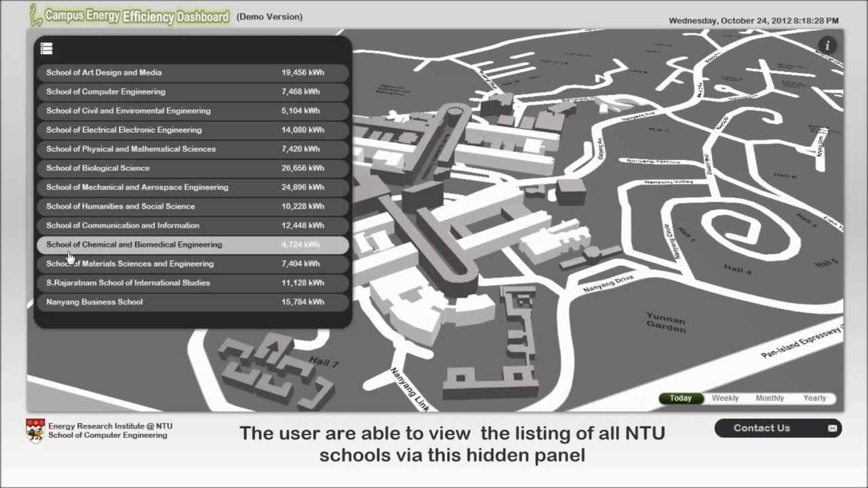Select School of Materials Sciences and Engineering
Screen dimensions: 868x488
(193, 264)
